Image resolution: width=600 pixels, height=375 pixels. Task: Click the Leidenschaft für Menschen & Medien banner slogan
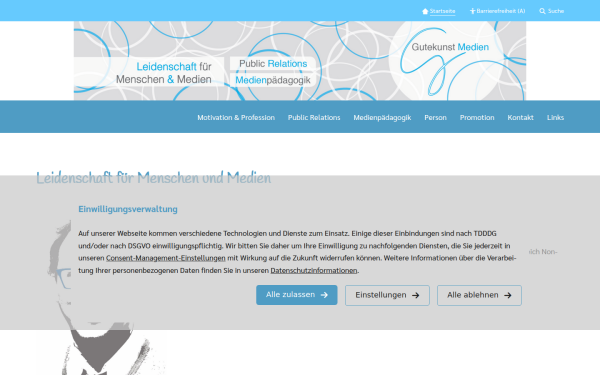[x=164, y=73]
